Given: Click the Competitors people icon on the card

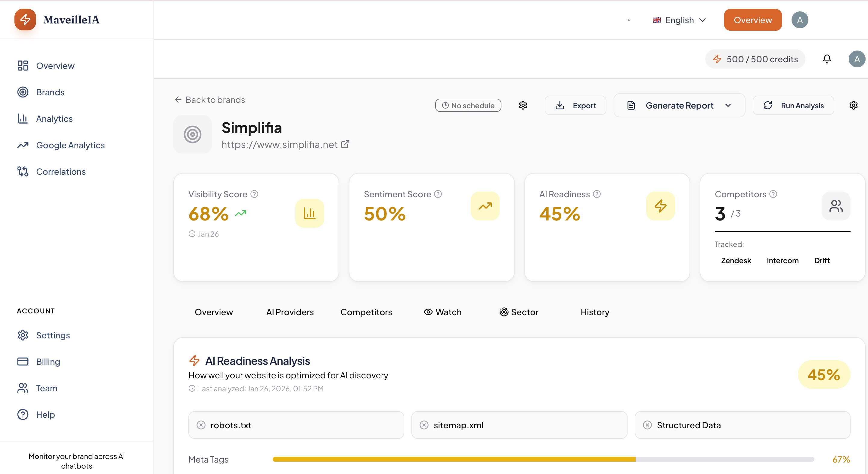Looking at the screenshot, I should 836,206.
